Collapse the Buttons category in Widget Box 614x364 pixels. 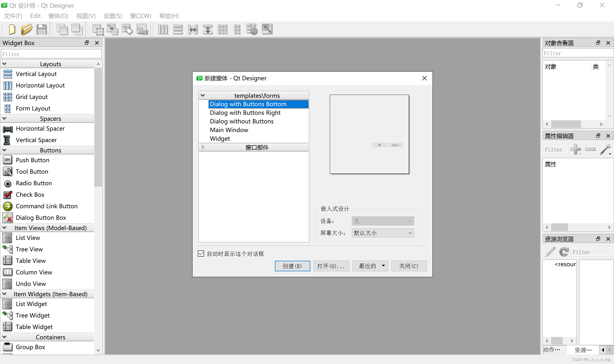4,150
